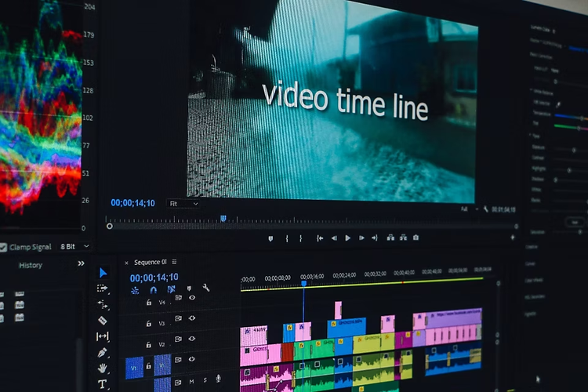Step forward one frame
This screenshot has width=588, height=392.
361,238
